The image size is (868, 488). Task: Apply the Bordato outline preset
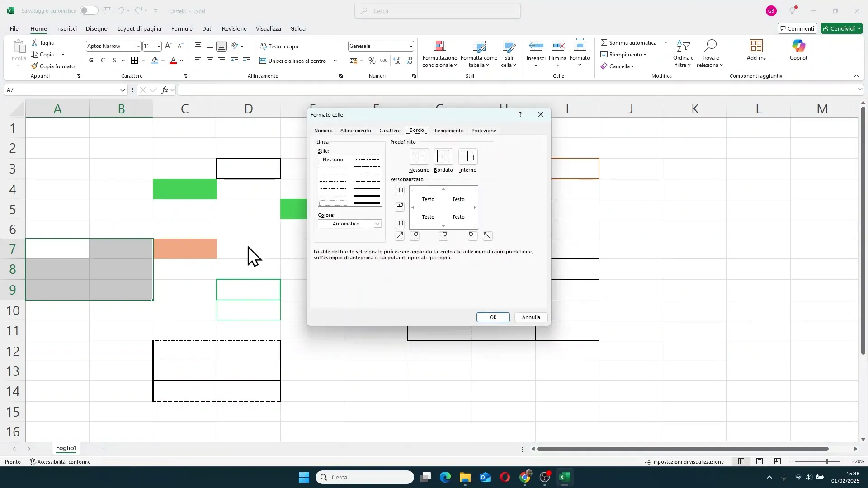click(443, 157)
